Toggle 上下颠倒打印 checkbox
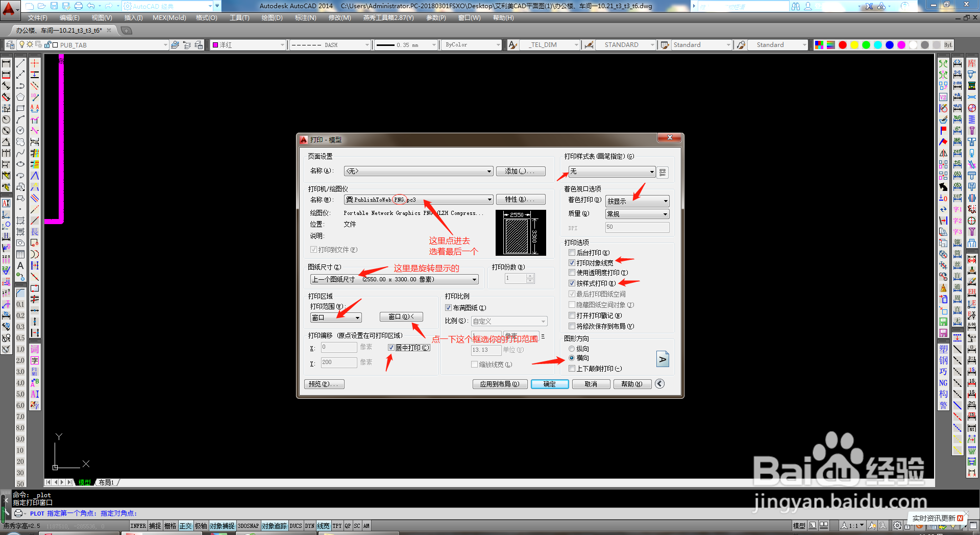 [x=572, y=369]
